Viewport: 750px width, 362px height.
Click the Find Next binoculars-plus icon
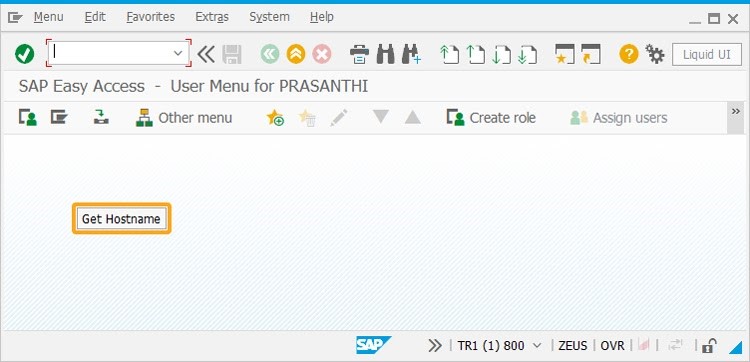pyautogui.click(x=411, y=54)
